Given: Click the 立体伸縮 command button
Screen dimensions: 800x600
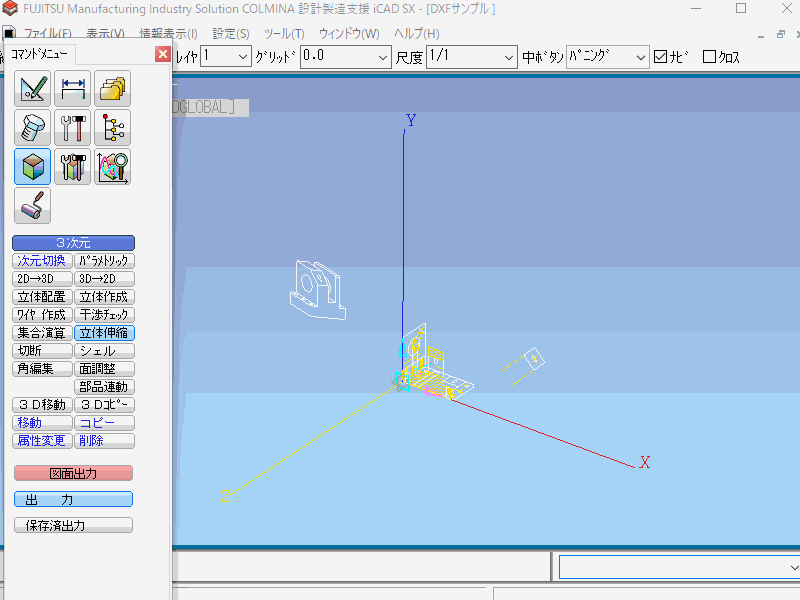Looking at the screenshot, I should 104,333.
